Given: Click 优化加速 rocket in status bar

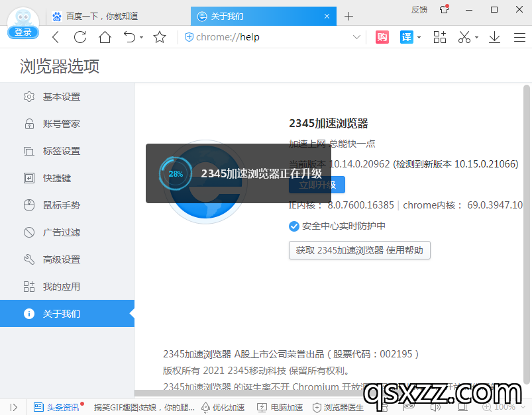Looking at the screenshot, I should coord(223,407).
